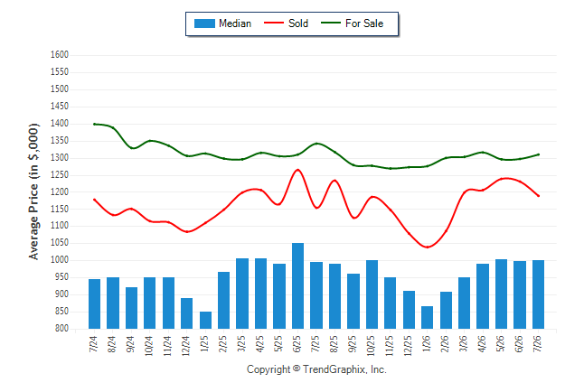The image size is (584, 392).
Task: Select the 3/25 median bar
Action: click(242, 294)
